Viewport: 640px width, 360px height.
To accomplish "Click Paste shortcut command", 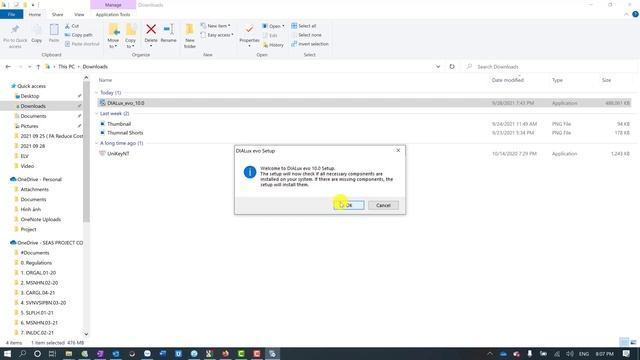I will click(x=82, y=44).
